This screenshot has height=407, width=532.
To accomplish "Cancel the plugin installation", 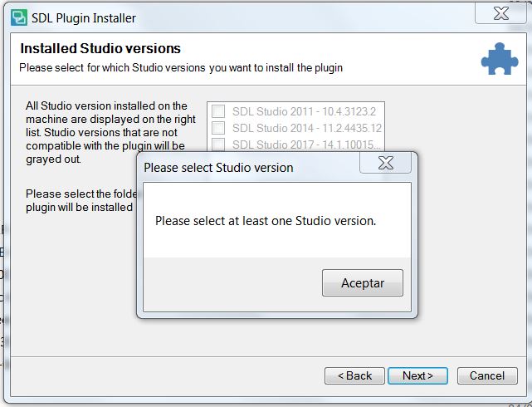I will click(487, 375).
